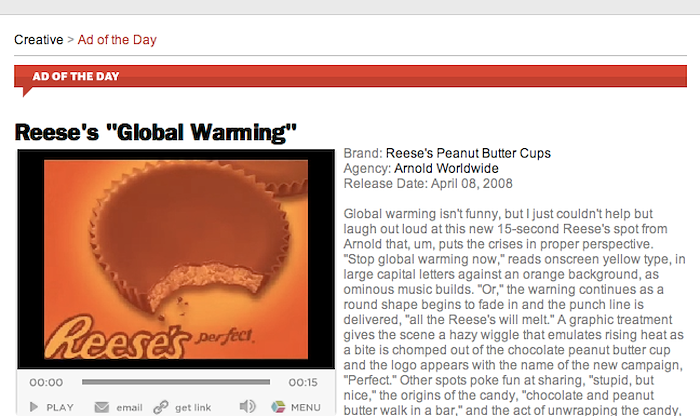Click the play triangle icon

pos(34,407)
